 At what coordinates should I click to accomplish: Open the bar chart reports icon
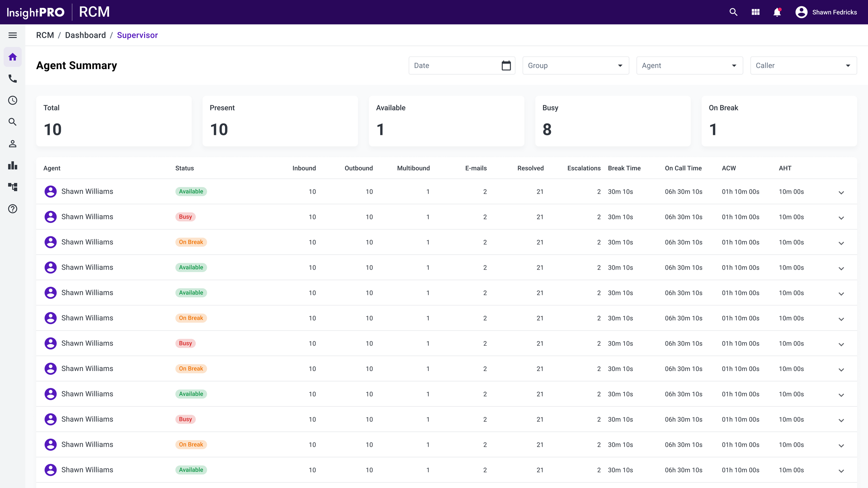pyautogui.click(x=12, y=166)
